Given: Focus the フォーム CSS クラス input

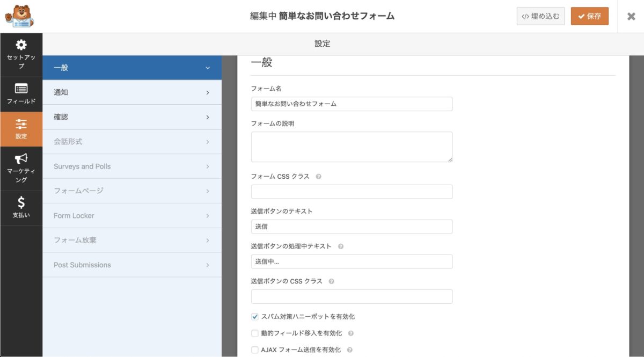Looking at the screenshot, I should point(352,192).
